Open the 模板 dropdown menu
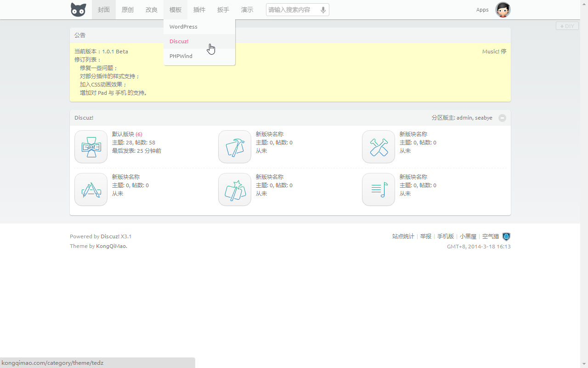Image resolution: width=588 pixels, height=368 pixels. coord(175,10)
